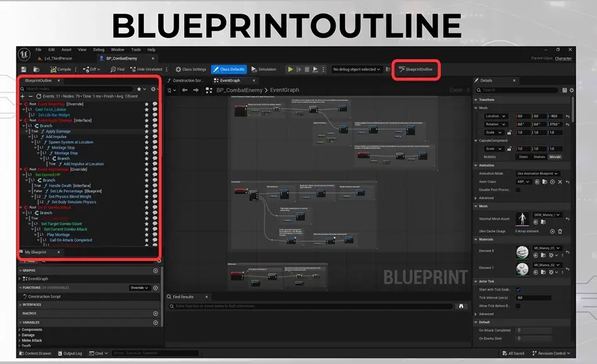Start Simulation from the toolbar
597x364 pixels.
(264, 69)
